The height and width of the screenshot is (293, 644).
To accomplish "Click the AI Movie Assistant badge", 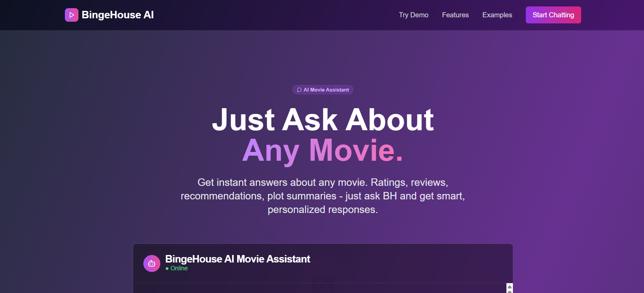I will (323, 90).
